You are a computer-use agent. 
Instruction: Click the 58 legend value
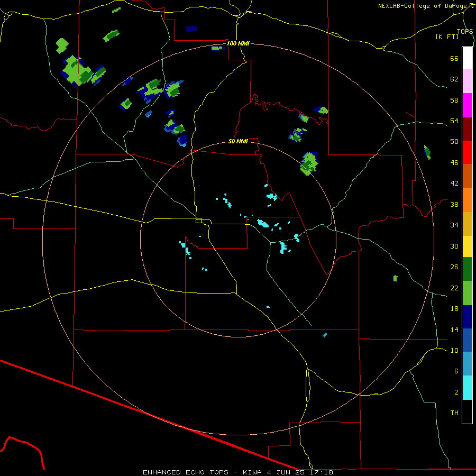click(x=454, y=100)
